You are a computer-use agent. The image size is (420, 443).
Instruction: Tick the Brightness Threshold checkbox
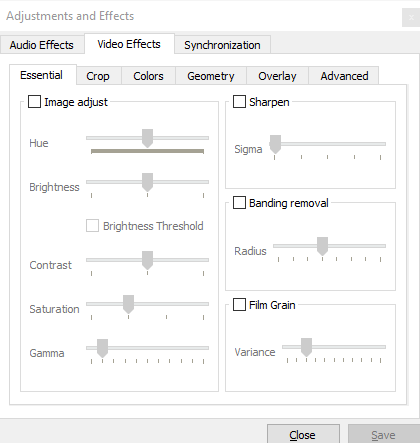pyautogui.click(x=92, y=226)
